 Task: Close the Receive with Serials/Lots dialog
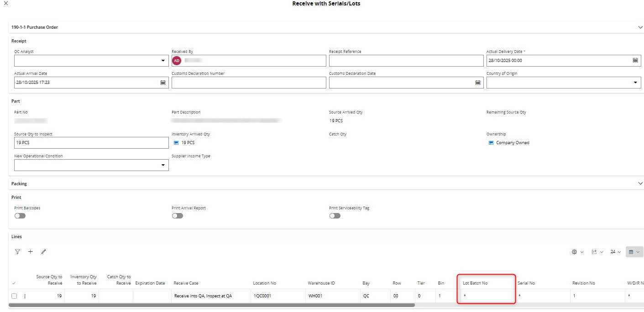(x=5, y=3)
